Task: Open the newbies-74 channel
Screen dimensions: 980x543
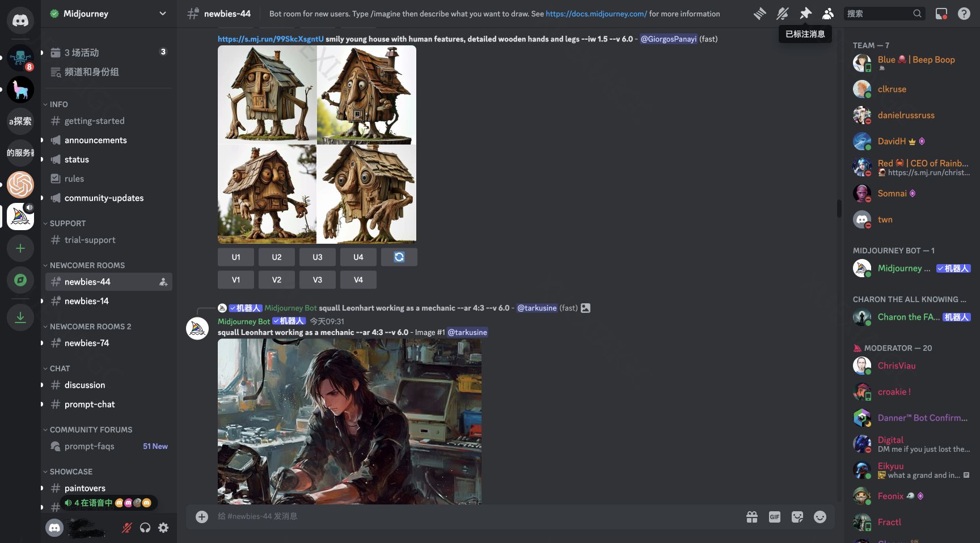Action: click(109, 343)
